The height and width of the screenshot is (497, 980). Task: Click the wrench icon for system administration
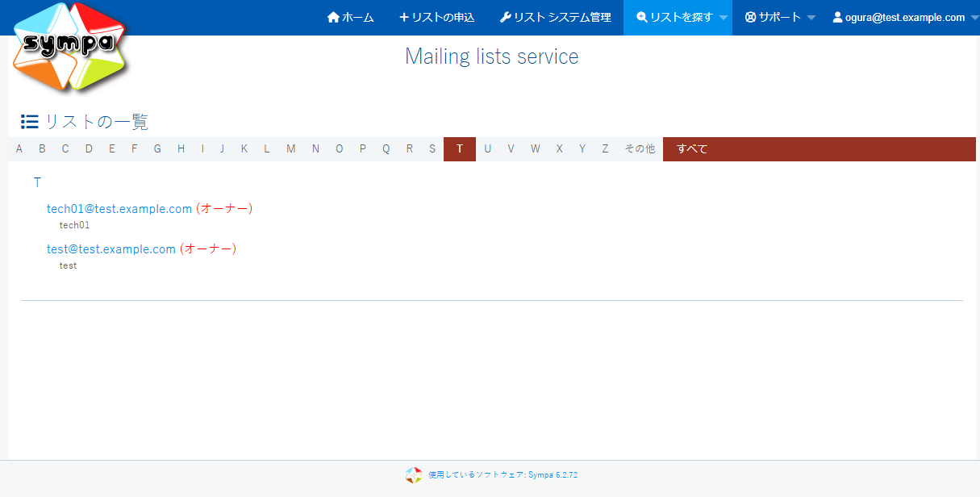tap(505, 17)
